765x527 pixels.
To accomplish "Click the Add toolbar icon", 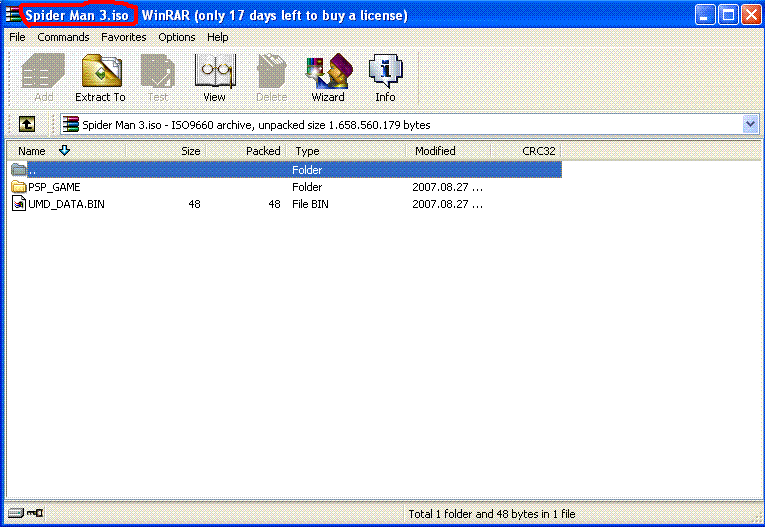I will coord(43,77).
